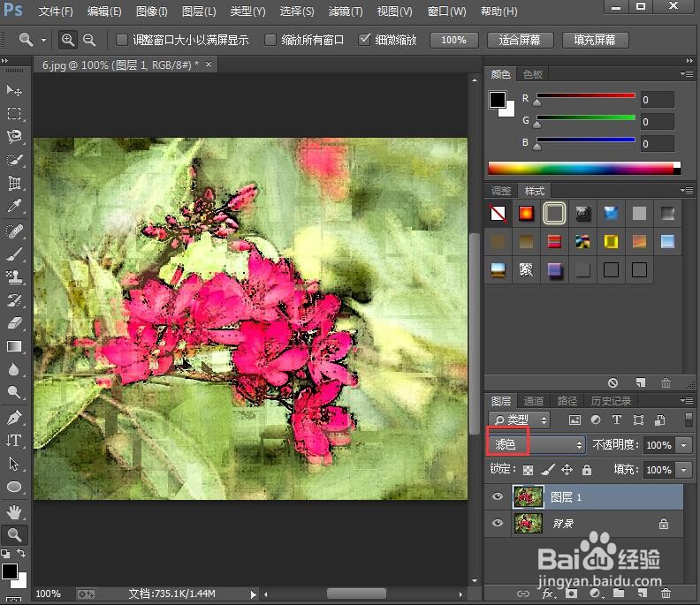Uncheck the scrubby zoom checkbox
Image resolution: width=700 pixels, height=605 pixels.
[364, 40]
